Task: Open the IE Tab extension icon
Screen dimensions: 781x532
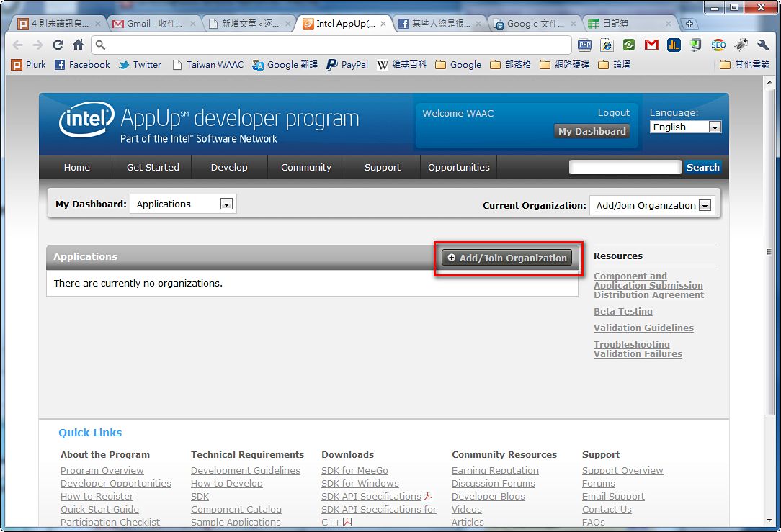Action: tap(607, 45)
